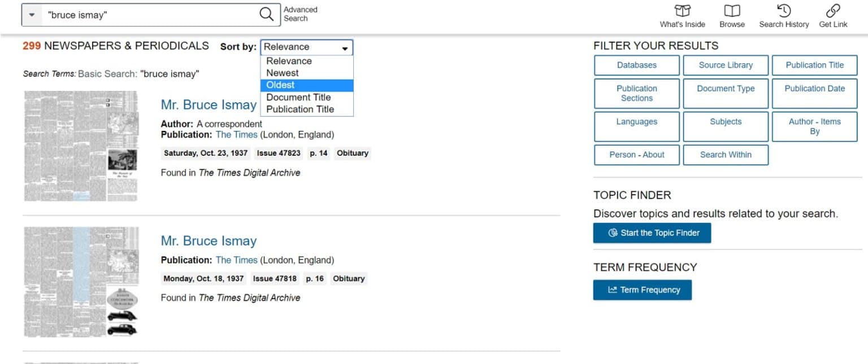Screen dimensions: 868x364
Task: Filter by Source Library
Action: click(x=726, y=65)
